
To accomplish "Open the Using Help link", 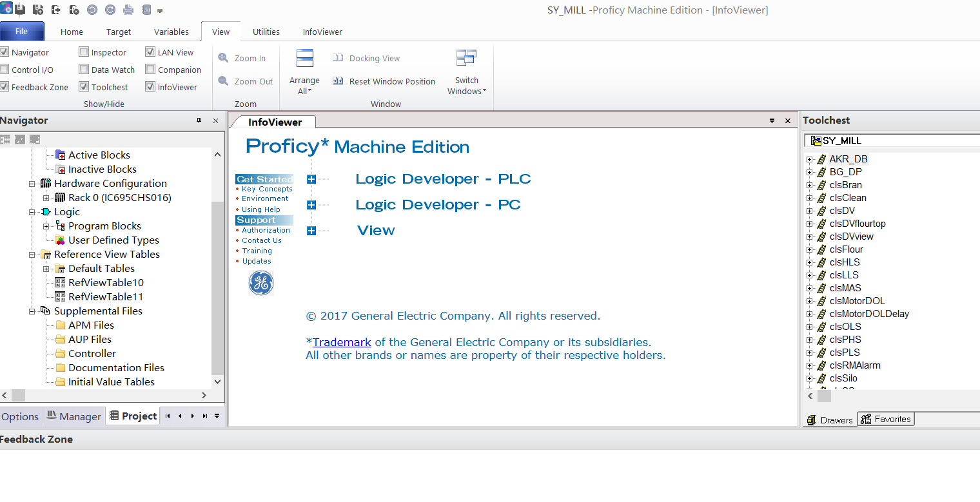I will coord(261,209).
